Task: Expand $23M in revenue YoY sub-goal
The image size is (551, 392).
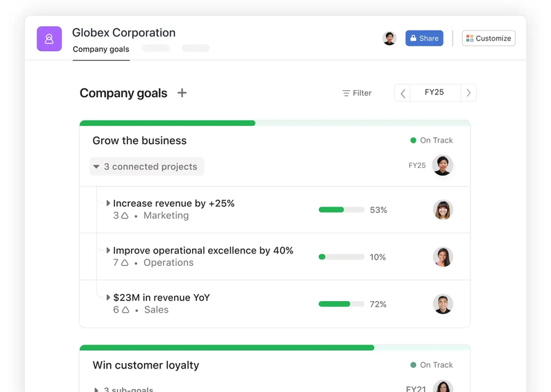Action: [x=108, y=298]
